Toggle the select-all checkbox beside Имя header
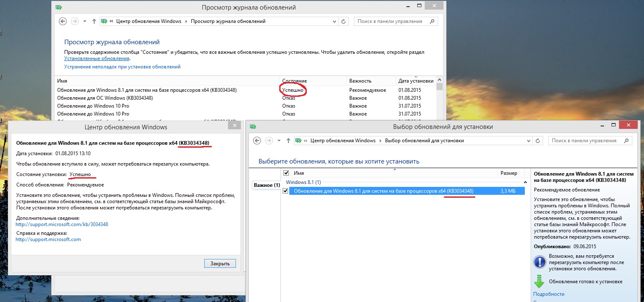The height and width of the screenshot is (302, 644). tap(286, 173)
